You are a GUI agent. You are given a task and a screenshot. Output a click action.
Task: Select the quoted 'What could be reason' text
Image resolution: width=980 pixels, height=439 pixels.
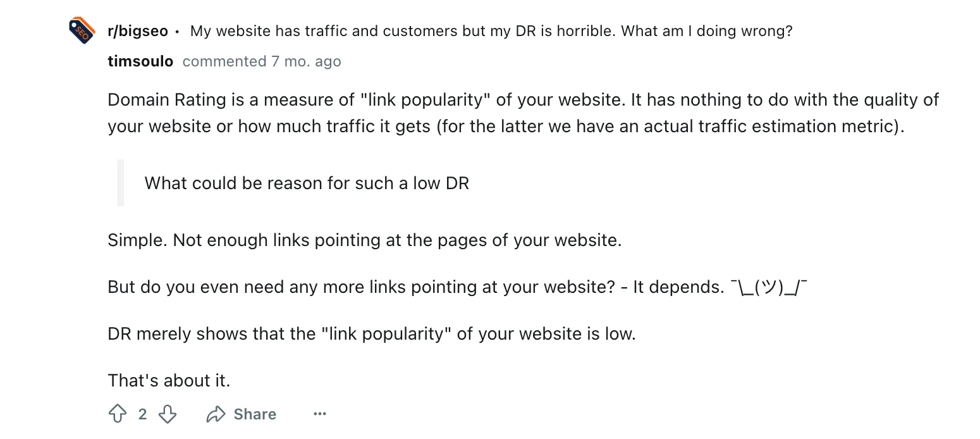[307, 183]
